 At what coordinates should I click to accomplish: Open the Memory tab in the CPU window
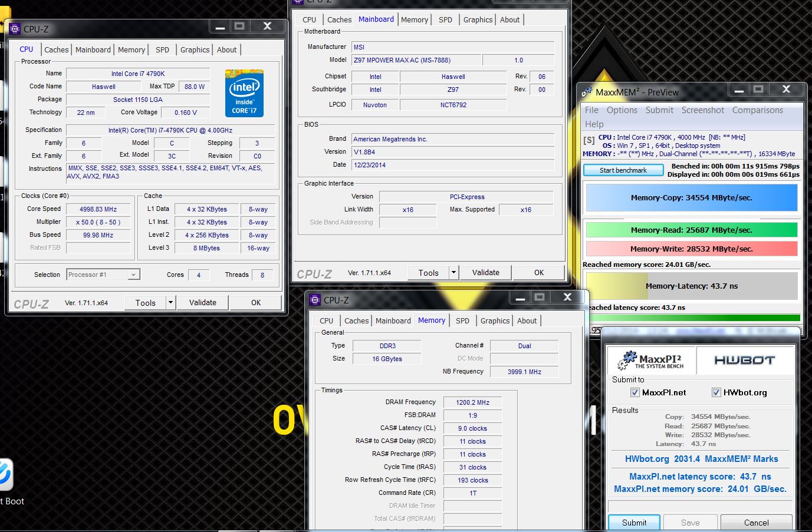132,50
